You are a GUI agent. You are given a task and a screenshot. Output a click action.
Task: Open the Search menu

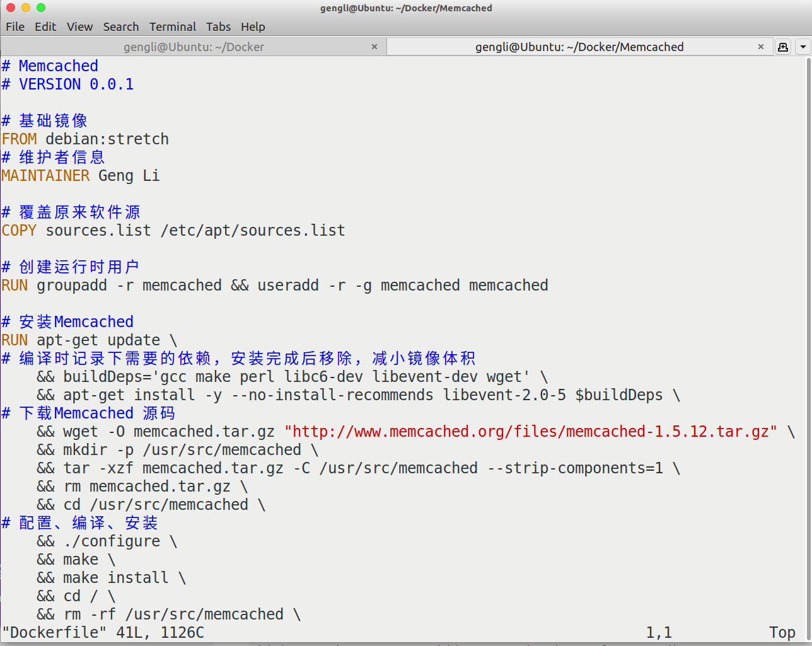point(121,26)
